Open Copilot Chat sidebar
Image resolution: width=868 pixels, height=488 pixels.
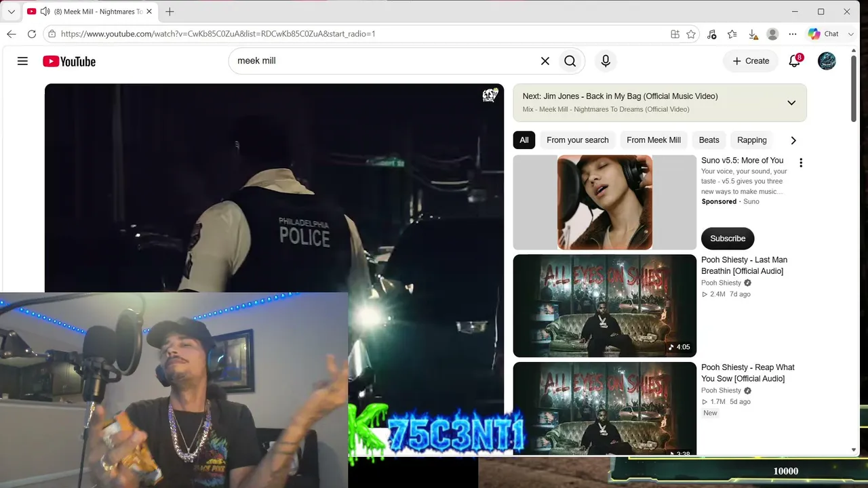point(823,34)
